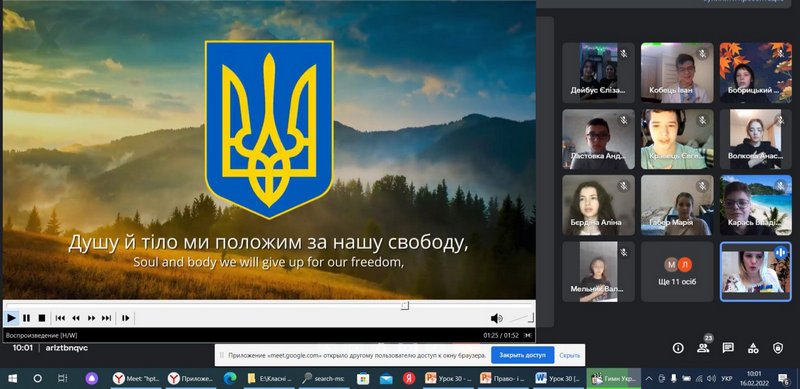Open the Windows Start menu

coord(12,378)
